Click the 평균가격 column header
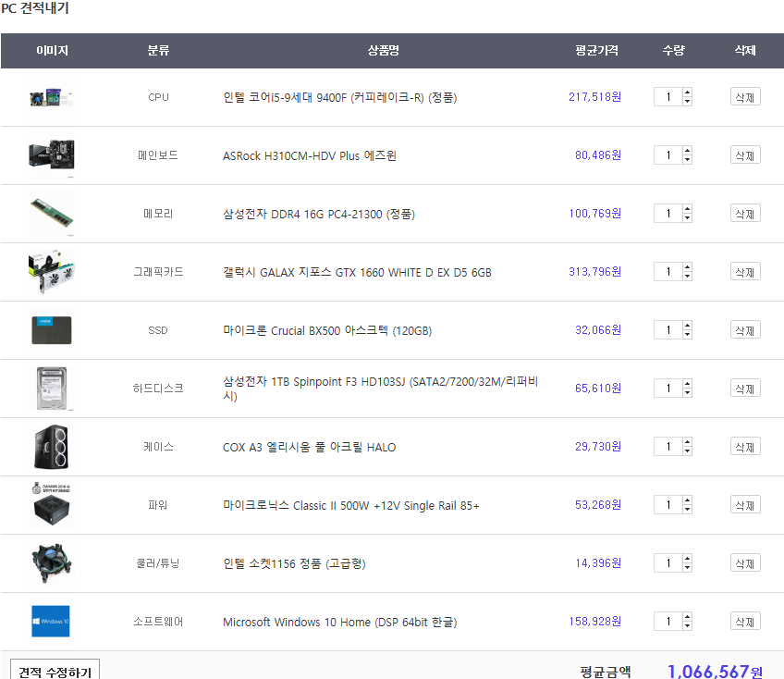Viewport: 784px width, 679px height. click(x=596, y=51)
